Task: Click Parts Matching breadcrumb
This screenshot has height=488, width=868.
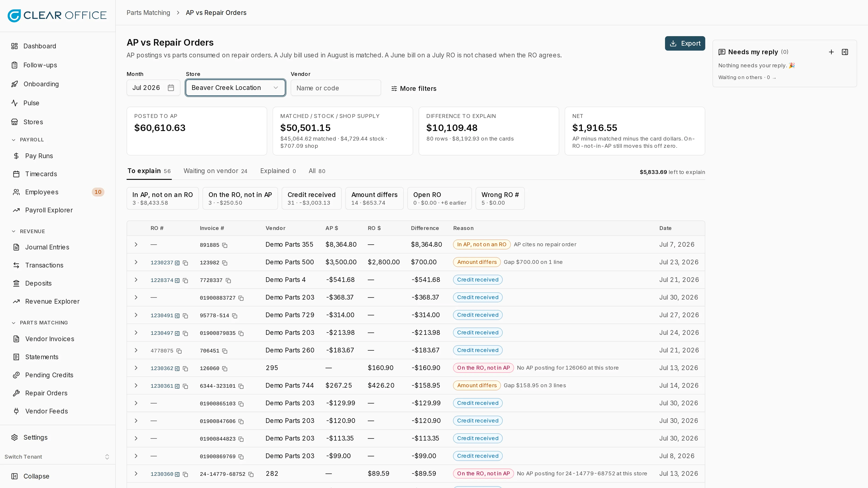Action: coord(148,13)
